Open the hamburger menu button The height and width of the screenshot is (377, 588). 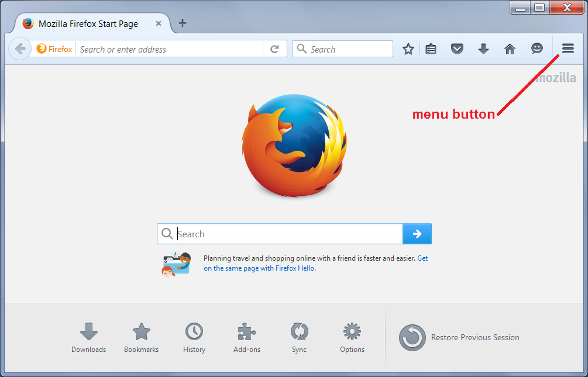click(568, 49)
